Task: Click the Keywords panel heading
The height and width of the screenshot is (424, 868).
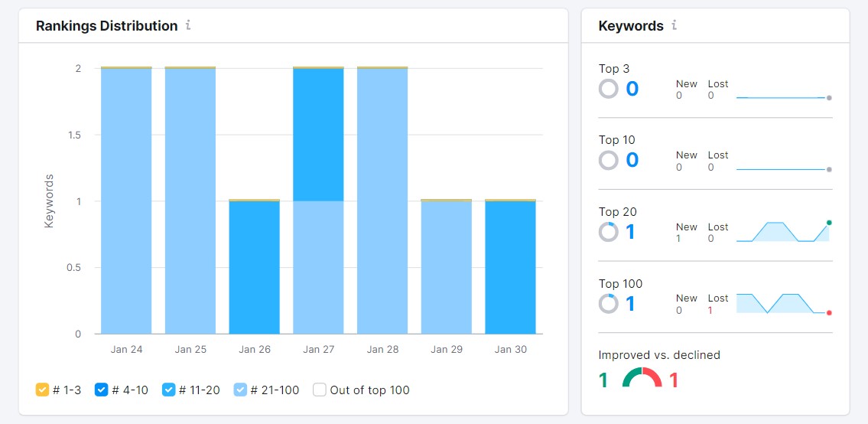Action: click(631, 25)
